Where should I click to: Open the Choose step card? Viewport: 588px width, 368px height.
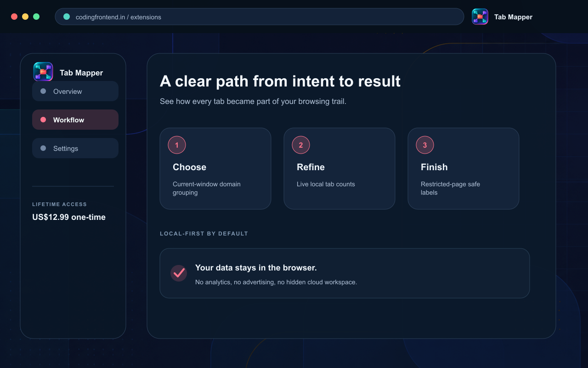(215, 168)
